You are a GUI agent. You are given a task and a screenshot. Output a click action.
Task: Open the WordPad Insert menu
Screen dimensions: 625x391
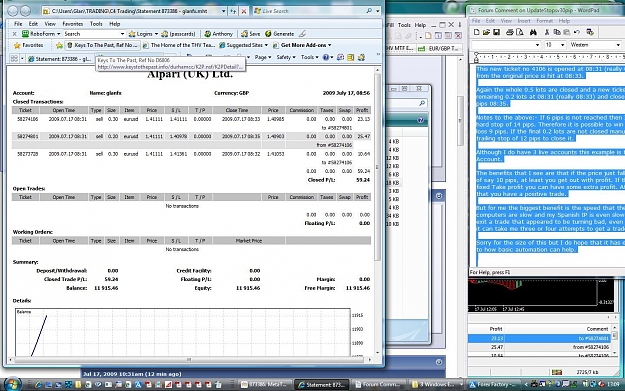(524, 21)
